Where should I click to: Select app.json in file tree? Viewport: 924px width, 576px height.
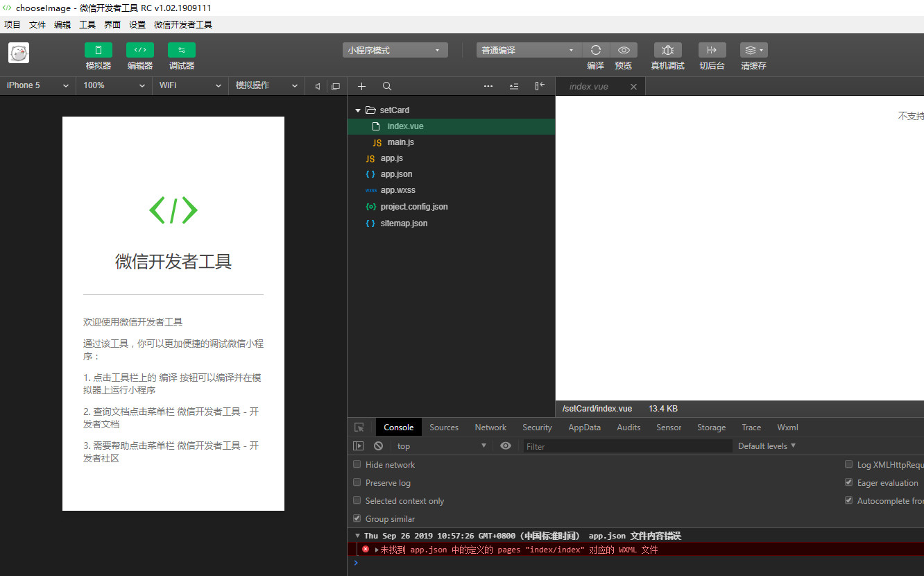(451, 174)
